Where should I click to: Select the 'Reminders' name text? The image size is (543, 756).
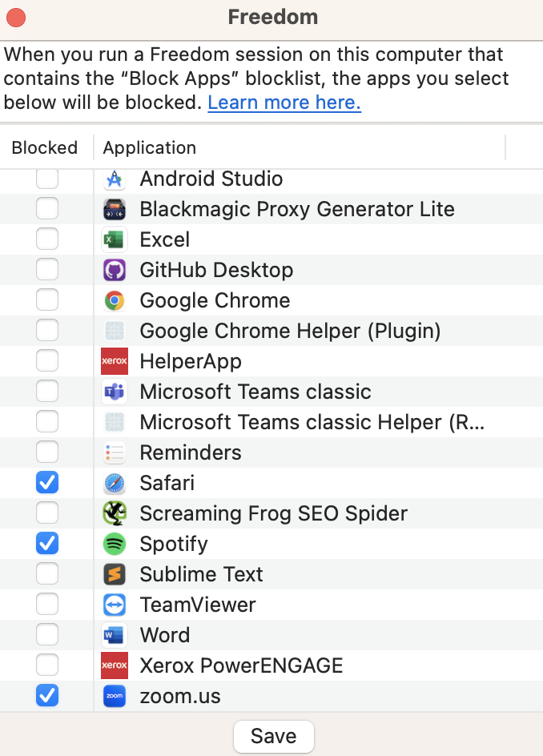click(x=191, y=452)
